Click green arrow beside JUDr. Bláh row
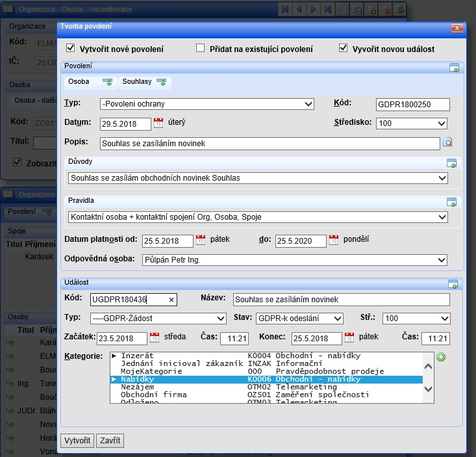This screenshot has height=457, width=476. point(10,411)
